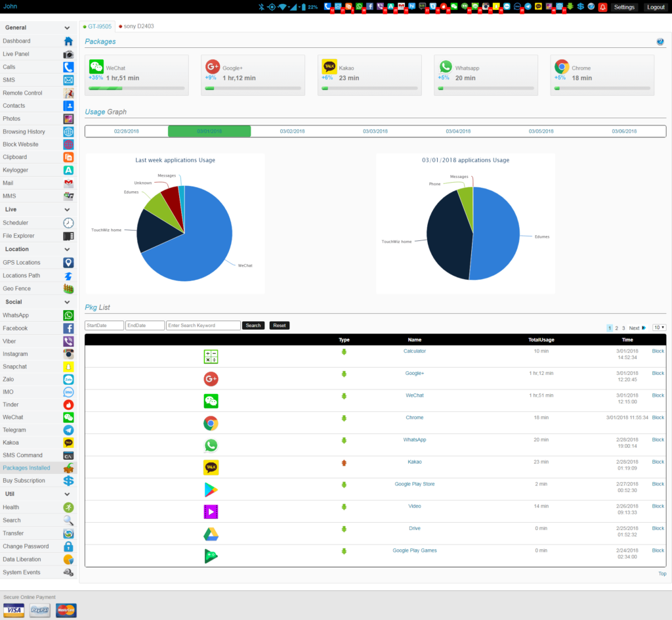Click the Contacts icon in sidebar
The height and width of the screenshot is (620, 672).
tap(68, 106)
